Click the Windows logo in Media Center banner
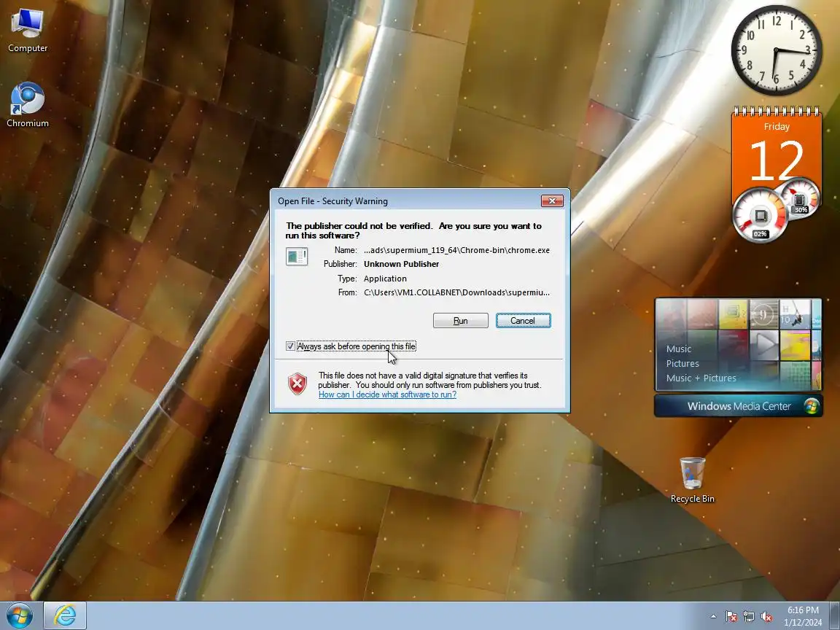Screen dimensions: 840x630 [811, 406]
